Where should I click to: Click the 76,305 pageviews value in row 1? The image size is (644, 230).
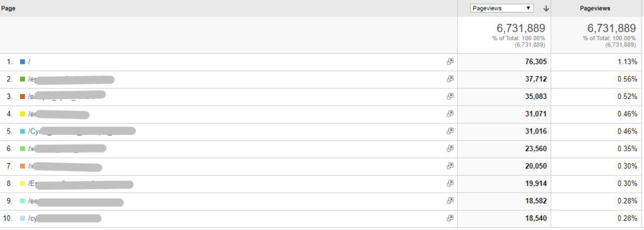click(x=536, y=62)
